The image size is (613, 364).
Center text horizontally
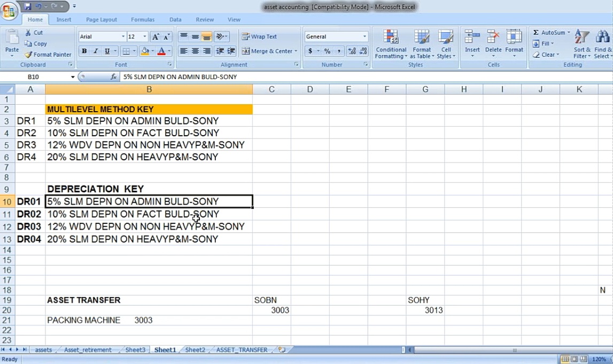click(x=195, y=51)
